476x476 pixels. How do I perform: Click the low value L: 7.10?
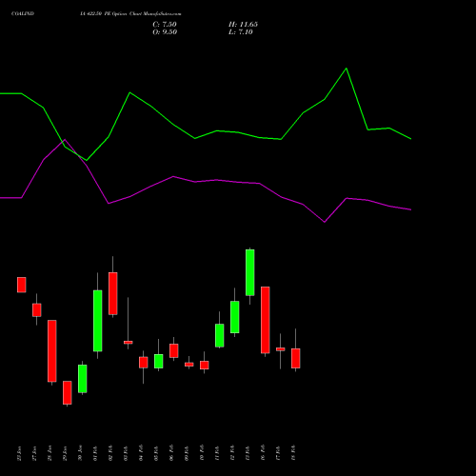241,32
